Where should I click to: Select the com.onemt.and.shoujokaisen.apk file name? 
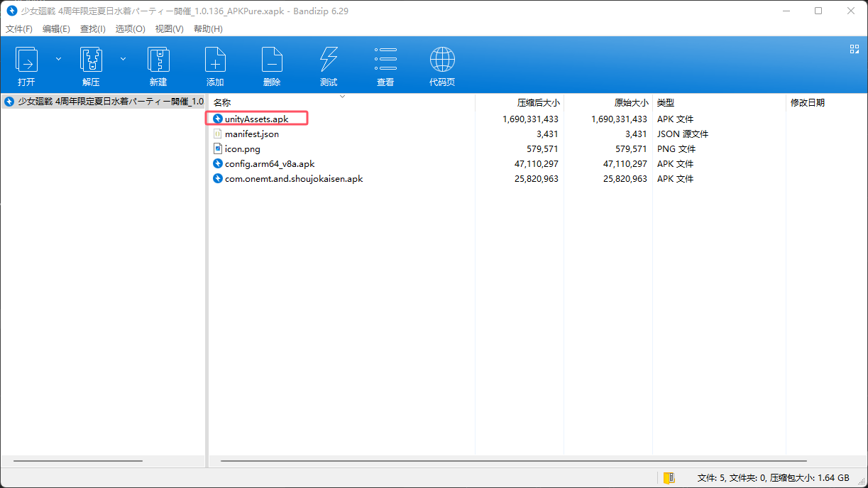pos(294,178)
